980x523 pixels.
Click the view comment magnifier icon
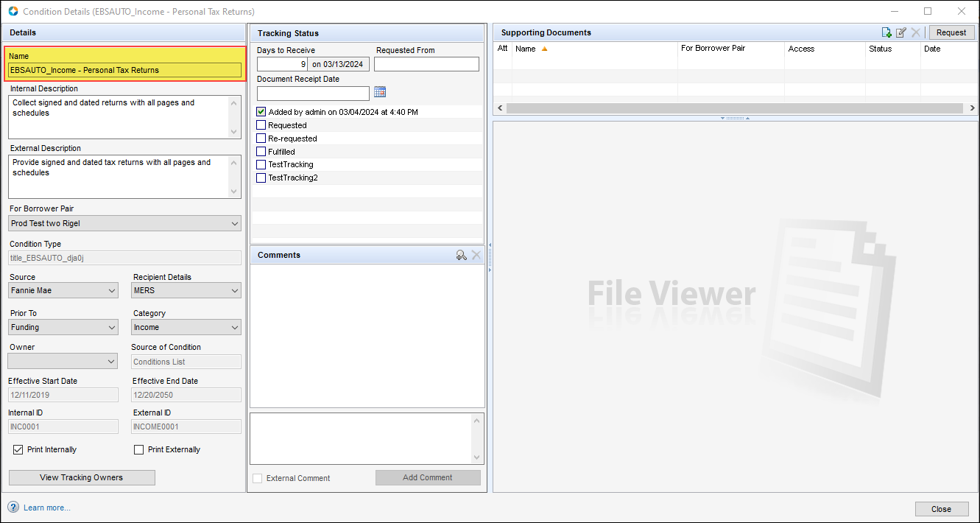coord(461,255)
